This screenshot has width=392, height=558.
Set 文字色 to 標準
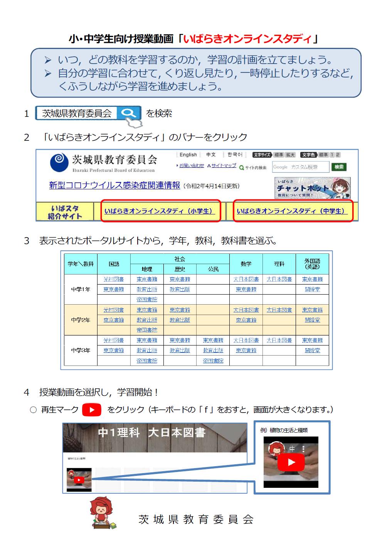pos(323,155)
